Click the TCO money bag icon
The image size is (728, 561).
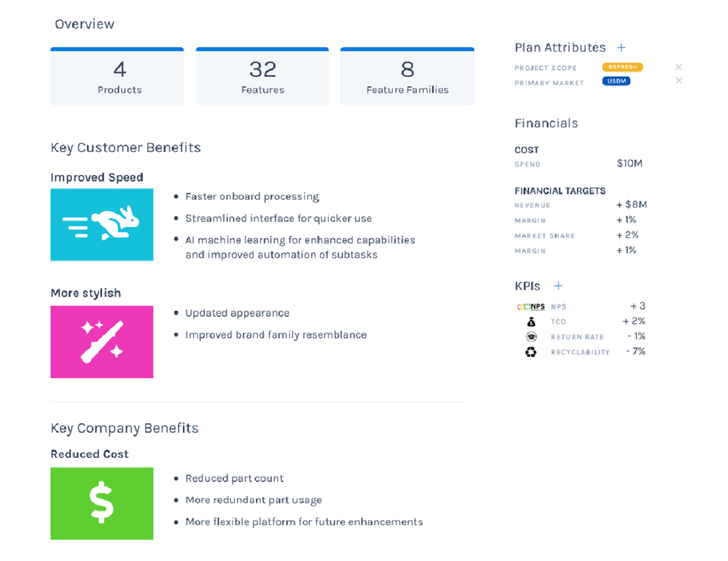[x=531, y=322]
